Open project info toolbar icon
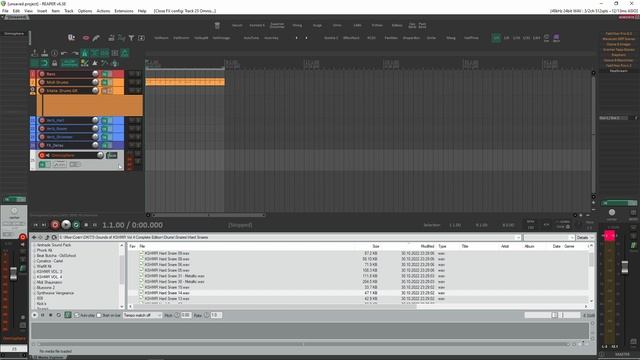 54,53
